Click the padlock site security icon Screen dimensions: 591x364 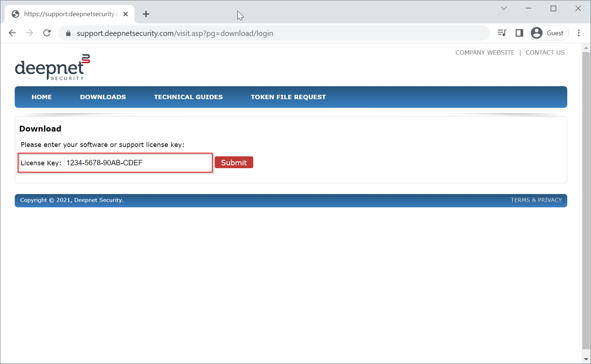(68, 33)
